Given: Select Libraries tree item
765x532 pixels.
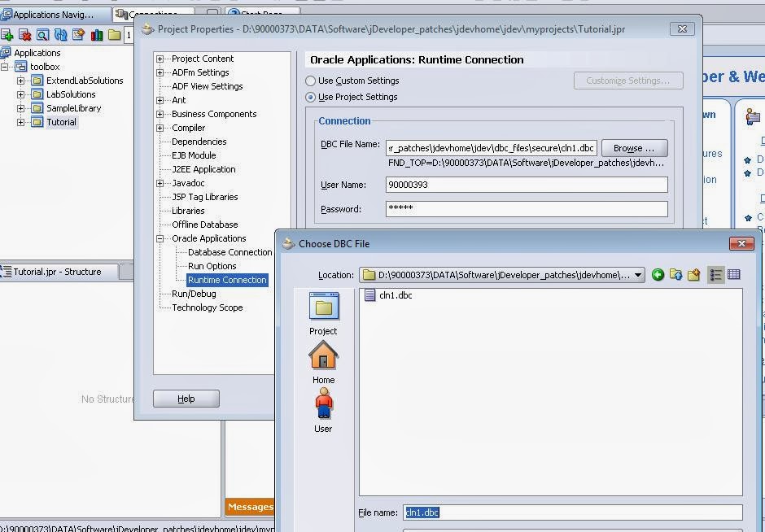Looking at the screenshot, I should coord(188,211).
